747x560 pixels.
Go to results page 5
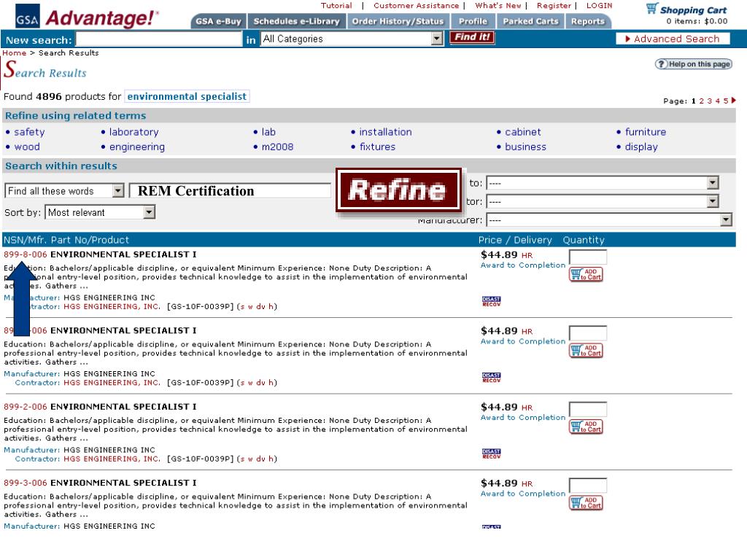tap(726, 101)
